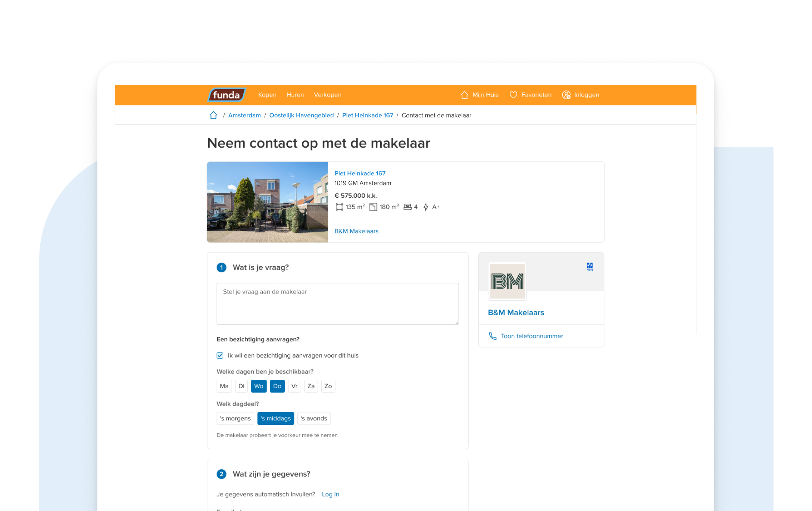
Task: Click the question text area field
Action: (337, 304)
